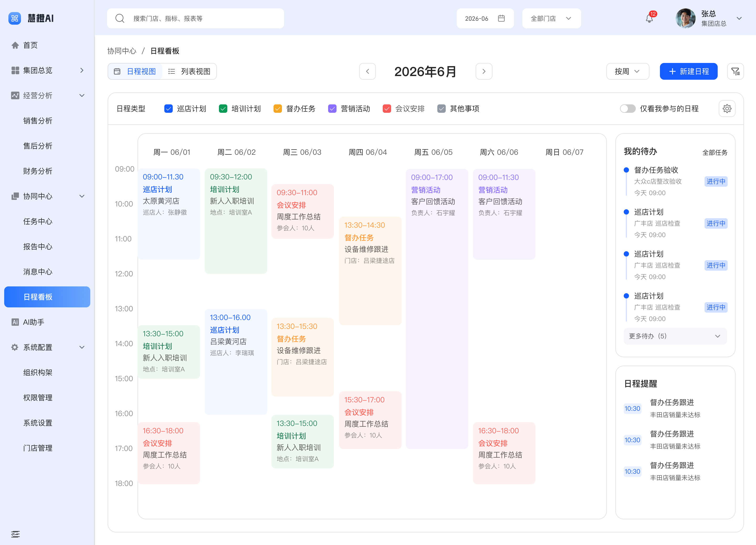756x545 pixels.
Task: Click the 慧橙AI logo icon
Action: 14,18
